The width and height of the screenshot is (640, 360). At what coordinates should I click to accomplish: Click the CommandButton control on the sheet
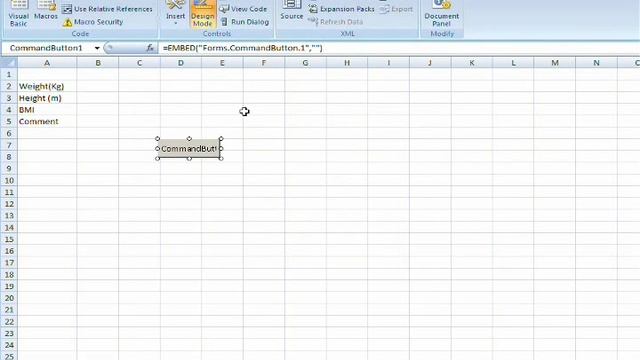(x=189, y=149)
